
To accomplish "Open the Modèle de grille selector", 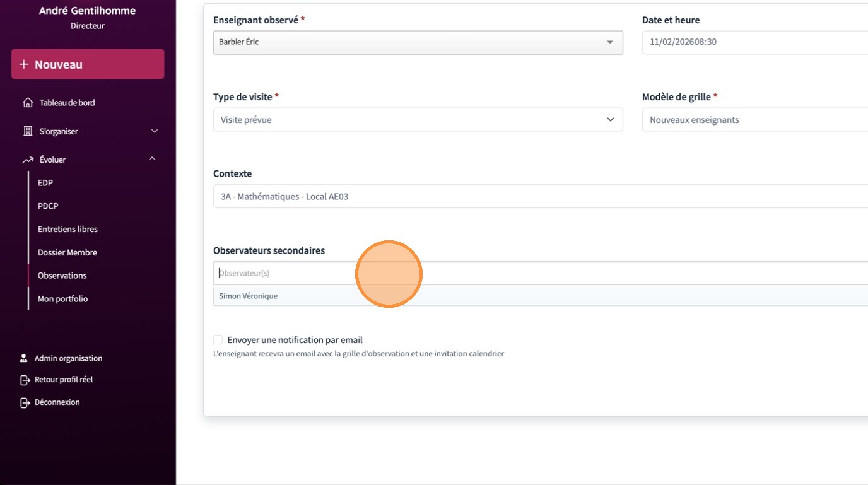I will [x=754, y=120].
